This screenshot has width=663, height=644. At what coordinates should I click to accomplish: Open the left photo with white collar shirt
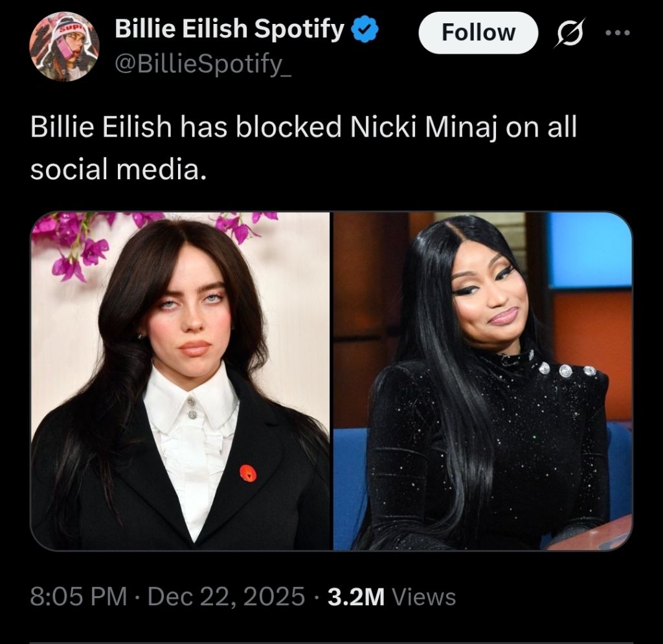point(180,381)
